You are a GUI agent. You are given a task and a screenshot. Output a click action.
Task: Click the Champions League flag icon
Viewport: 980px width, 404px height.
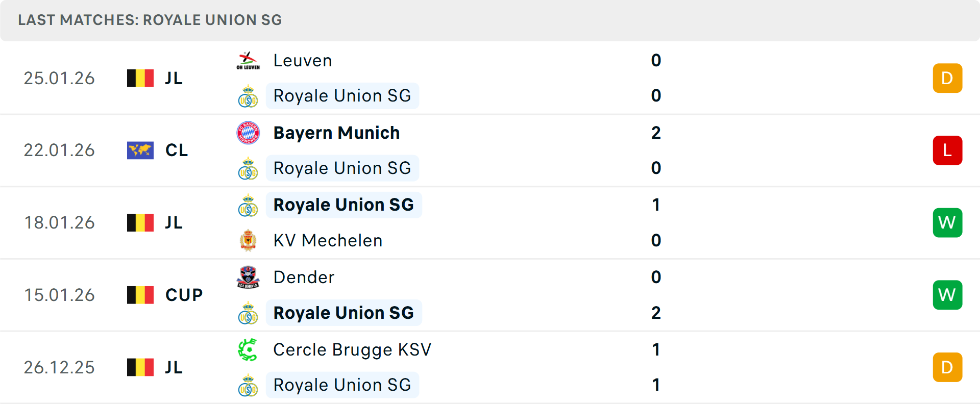[140, 150]
